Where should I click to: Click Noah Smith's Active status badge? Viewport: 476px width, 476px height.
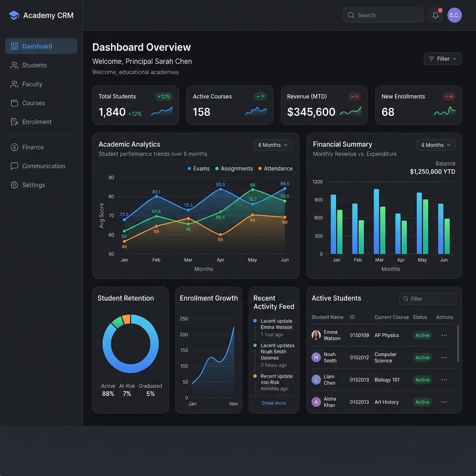422,357
